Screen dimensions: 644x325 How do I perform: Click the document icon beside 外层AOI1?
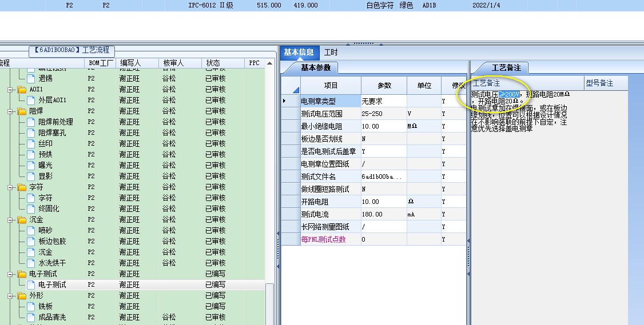(x=31, y=100)
